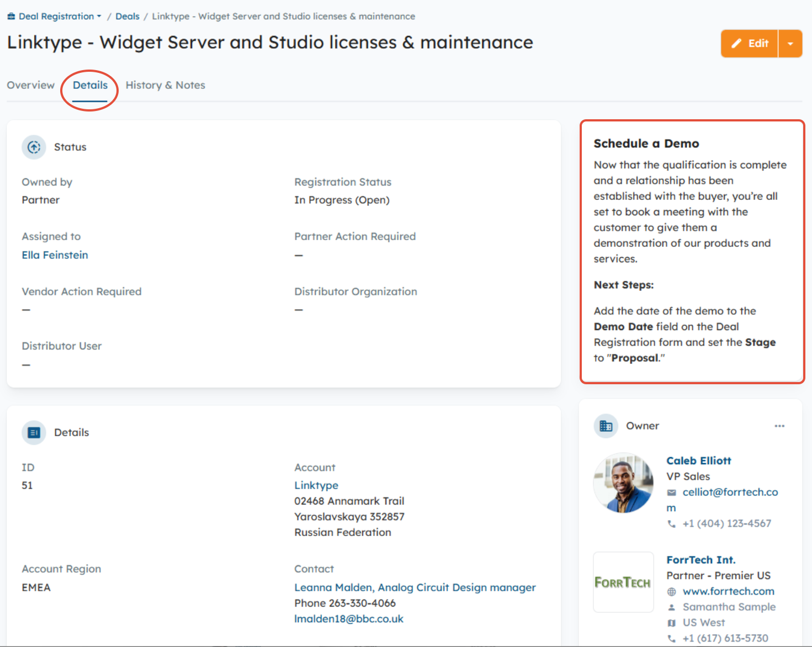Click phone icon next to +1 (404) 123-4567
The height and width of the screenshot is (647, 812).
click(x=672, y=524)
